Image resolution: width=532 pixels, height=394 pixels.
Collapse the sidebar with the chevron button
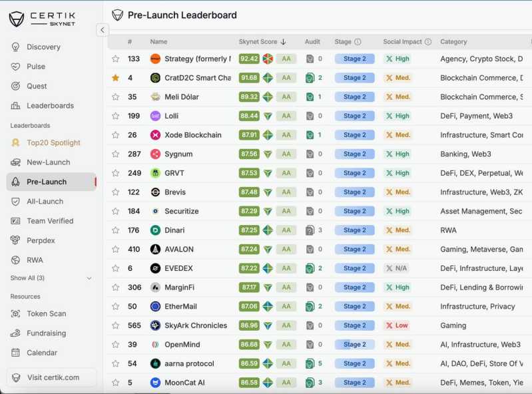[x=103, y=30]
